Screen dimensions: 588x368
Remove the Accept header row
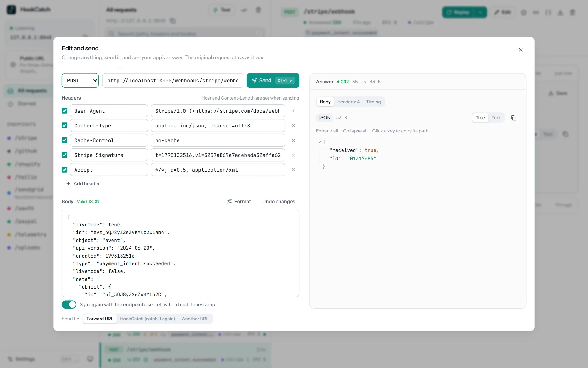coord(293,170)
